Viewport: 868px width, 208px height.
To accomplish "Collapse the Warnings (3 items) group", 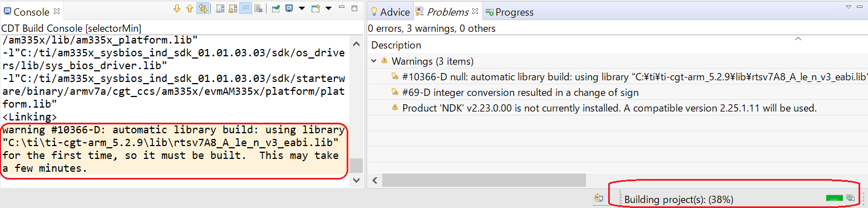I will point(373,61).
